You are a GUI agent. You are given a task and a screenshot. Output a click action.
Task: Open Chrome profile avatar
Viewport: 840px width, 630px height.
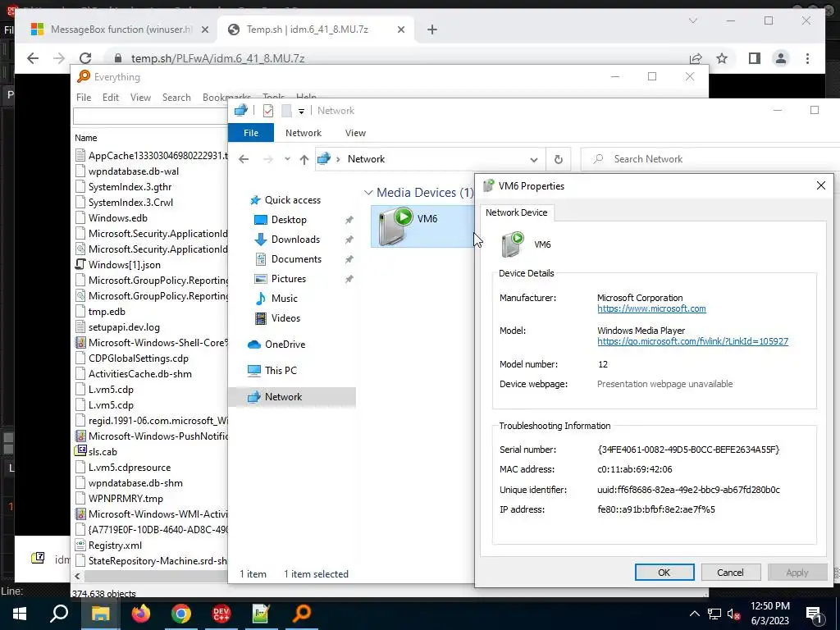coord(781,58)
